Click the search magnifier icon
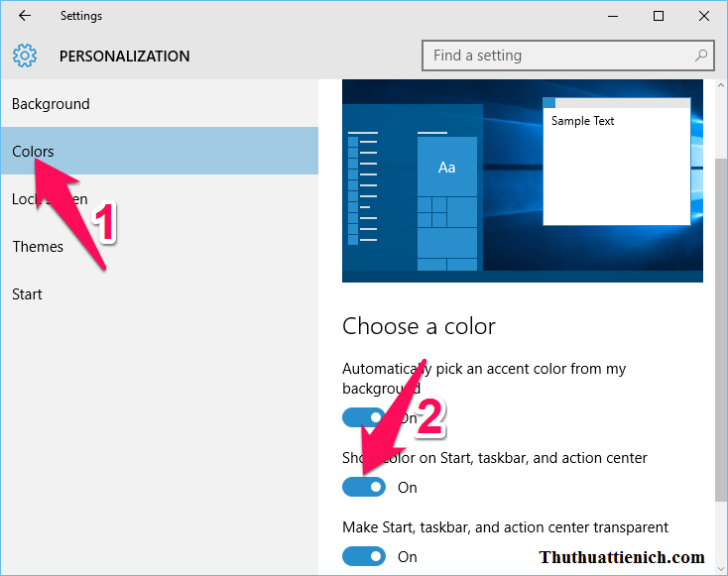 coord(700,56)
